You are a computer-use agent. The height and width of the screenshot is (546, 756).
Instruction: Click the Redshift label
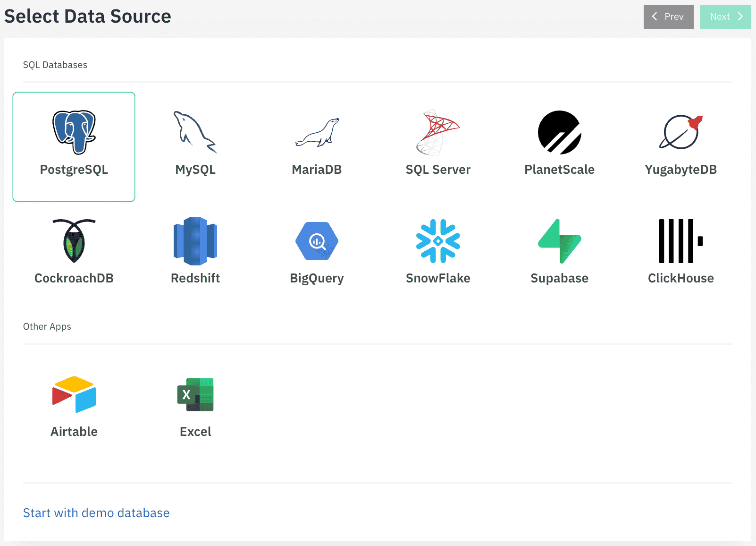(195, 278)
